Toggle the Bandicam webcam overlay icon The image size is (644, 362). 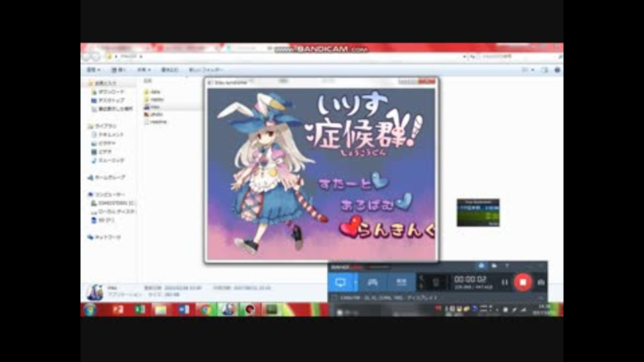pos(436,282)
